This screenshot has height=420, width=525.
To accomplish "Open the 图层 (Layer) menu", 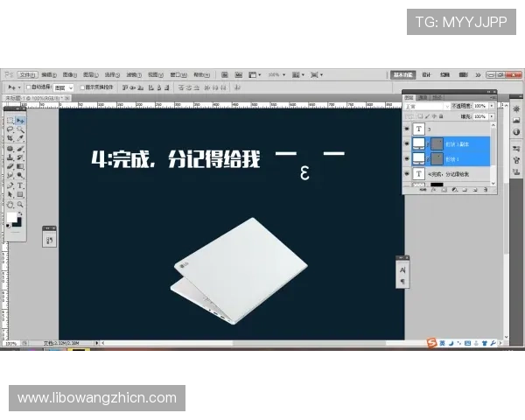I will pyautogui.click(x=91, y=74).
